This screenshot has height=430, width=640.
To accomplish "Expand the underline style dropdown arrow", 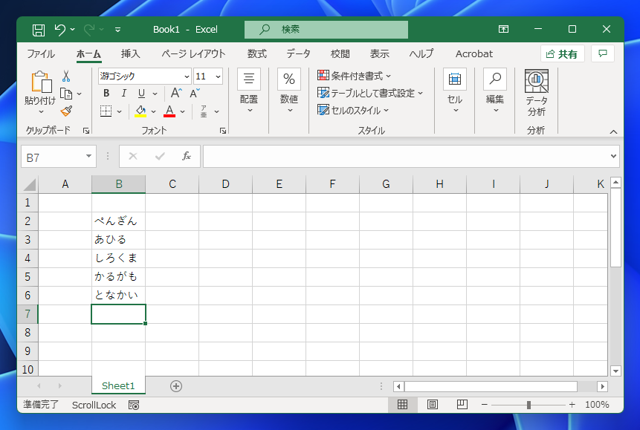I will tap(155, 94).
